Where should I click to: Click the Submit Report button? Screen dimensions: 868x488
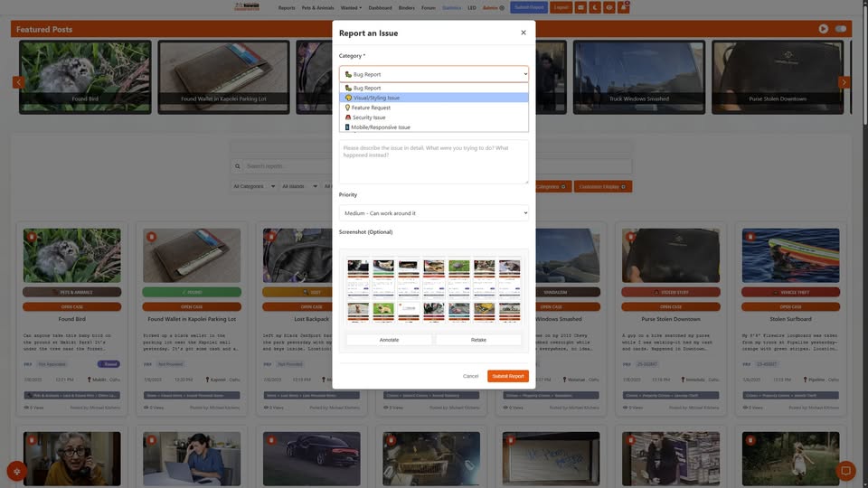507,376
